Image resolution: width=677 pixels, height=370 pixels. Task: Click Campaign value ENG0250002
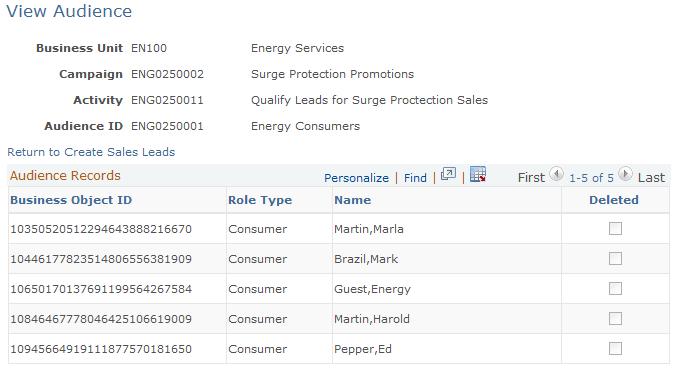pyautogui.click(x=167, y=74)
